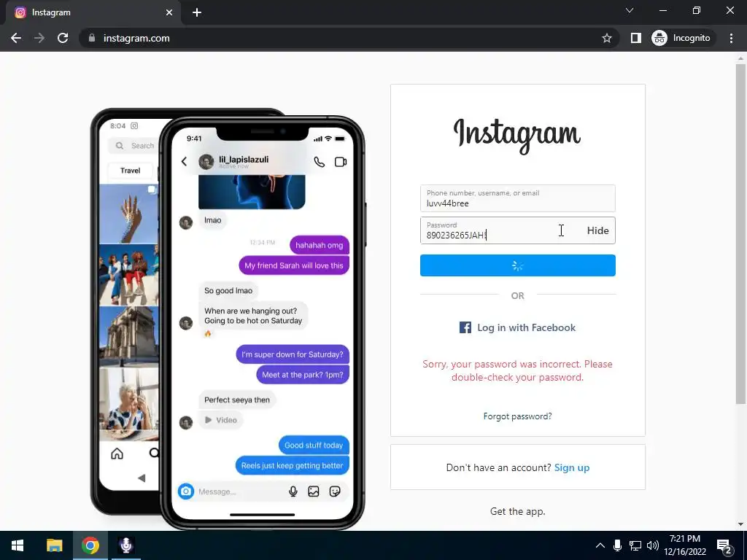Click Log in with Facebook
747x560 pixels.
click(517, 327)
